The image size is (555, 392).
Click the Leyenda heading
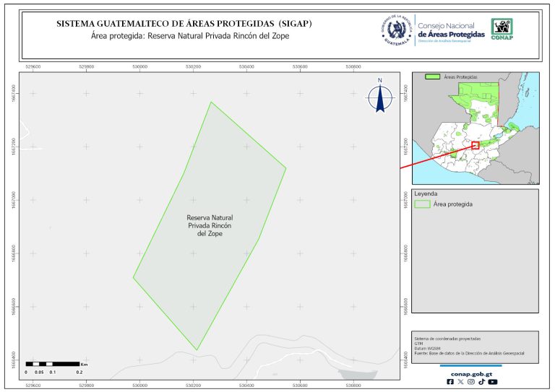[426, 193]
